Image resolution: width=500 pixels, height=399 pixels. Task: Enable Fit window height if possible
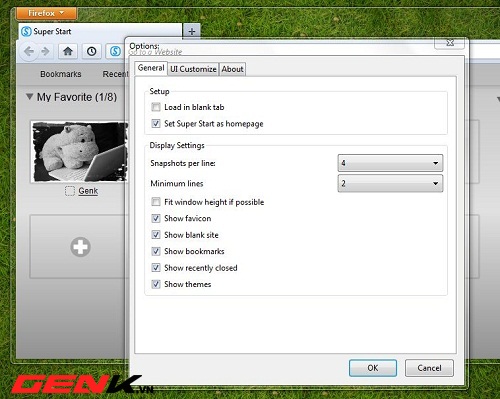click(x=156, y=202)
